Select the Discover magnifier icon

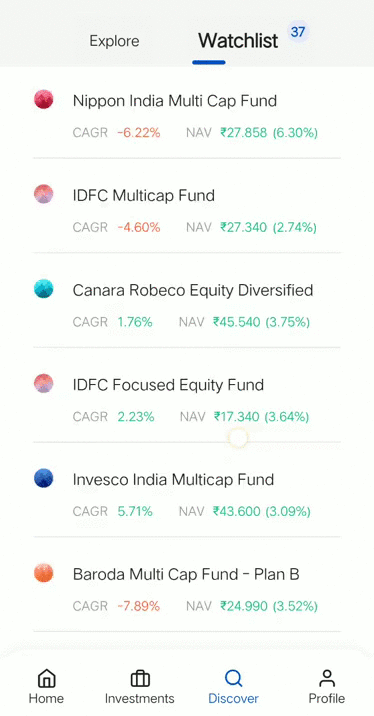pos(233,679)
